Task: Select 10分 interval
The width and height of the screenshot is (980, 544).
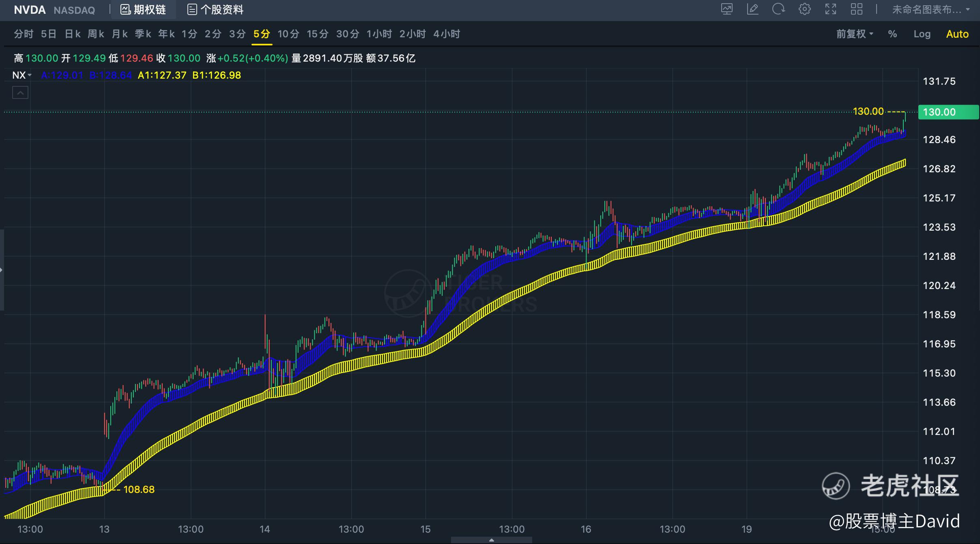Action: coord(288,34)
